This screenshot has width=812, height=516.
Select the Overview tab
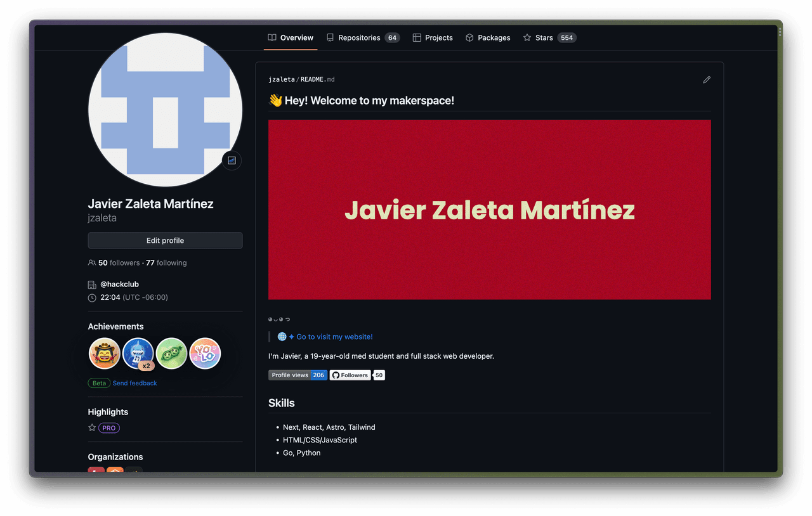click(291, 38)
